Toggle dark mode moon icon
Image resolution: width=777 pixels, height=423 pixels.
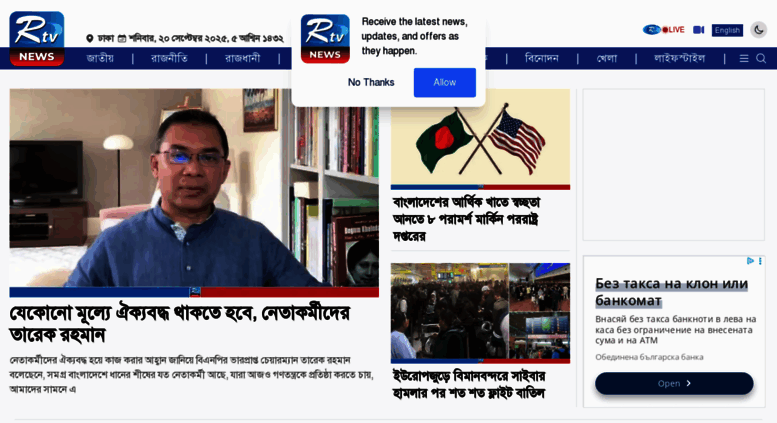pyautogui.click(x=758, y=30)
